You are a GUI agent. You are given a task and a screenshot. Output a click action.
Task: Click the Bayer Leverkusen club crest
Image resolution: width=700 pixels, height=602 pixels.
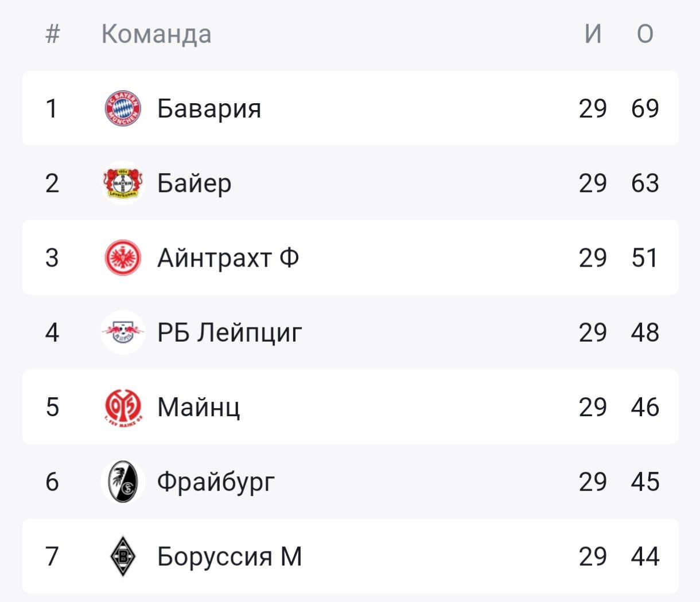coord(122,183)
